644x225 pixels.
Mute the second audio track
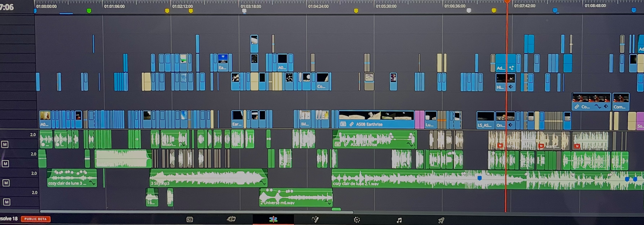[5, 164]
